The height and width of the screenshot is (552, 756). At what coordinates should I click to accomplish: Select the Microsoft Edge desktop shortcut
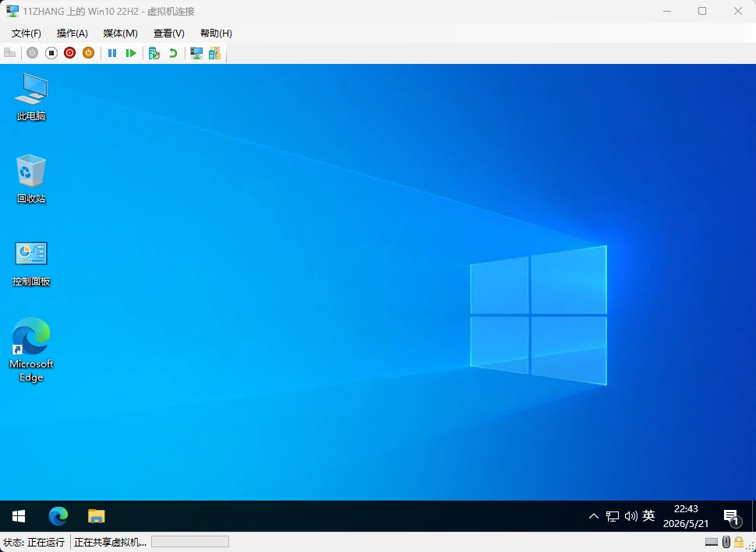click(31, 350)
